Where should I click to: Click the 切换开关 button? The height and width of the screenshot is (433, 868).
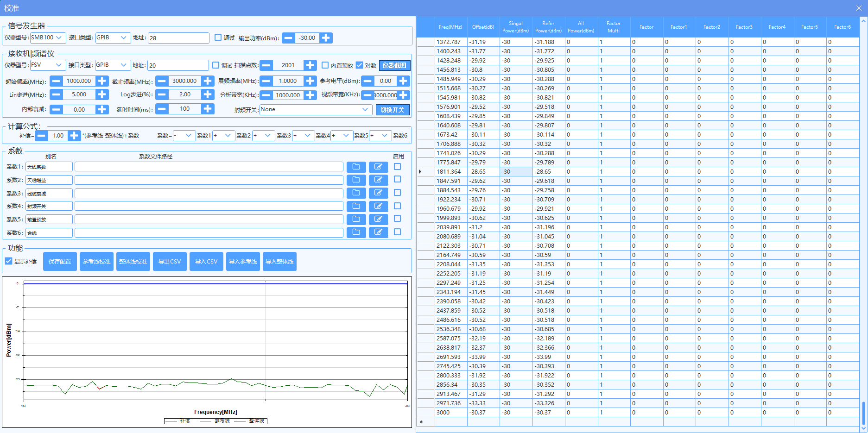click(x=393, y=110)
